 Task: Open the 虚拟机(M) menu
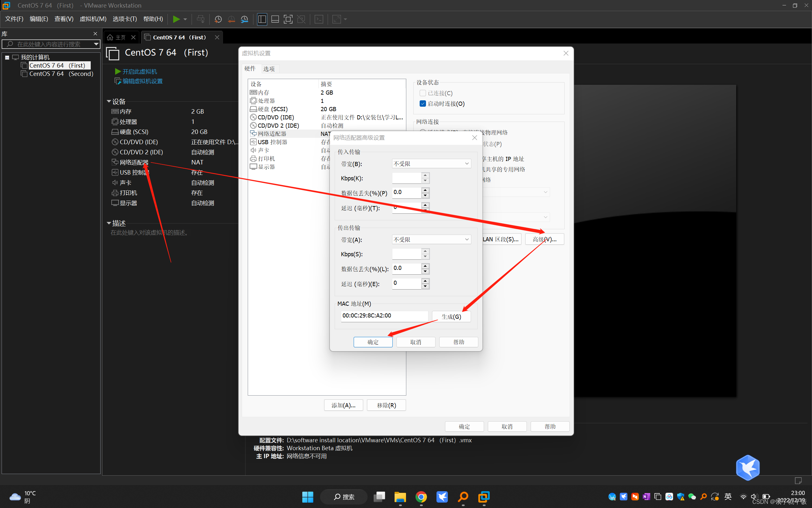[93, 19]
